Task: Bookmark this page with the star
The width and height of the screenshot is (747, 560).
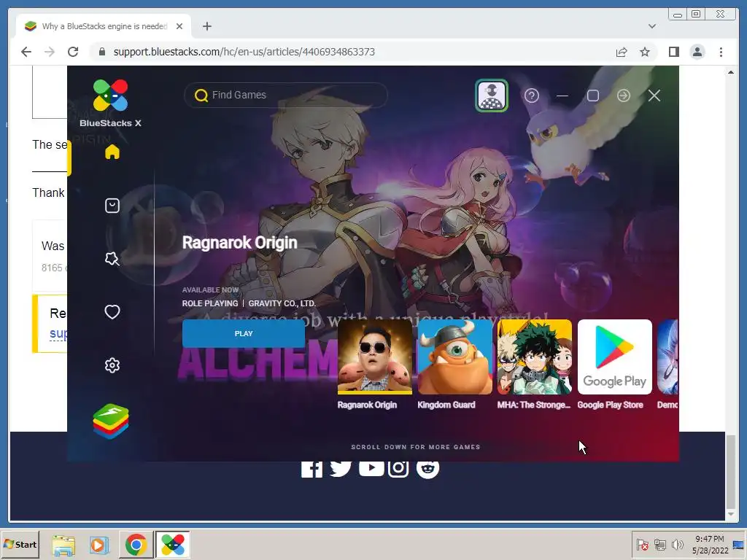Action: point(645,52)
